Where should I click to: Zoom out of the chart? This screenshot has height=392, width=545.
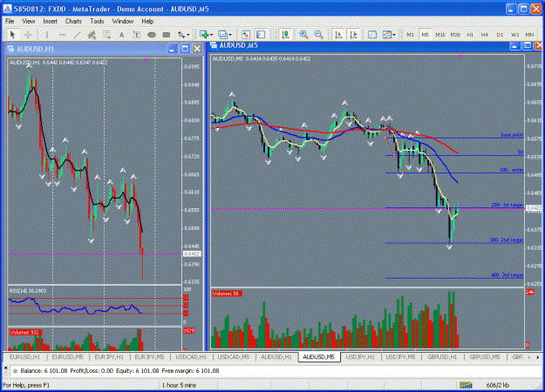click(x=319, y=35)
